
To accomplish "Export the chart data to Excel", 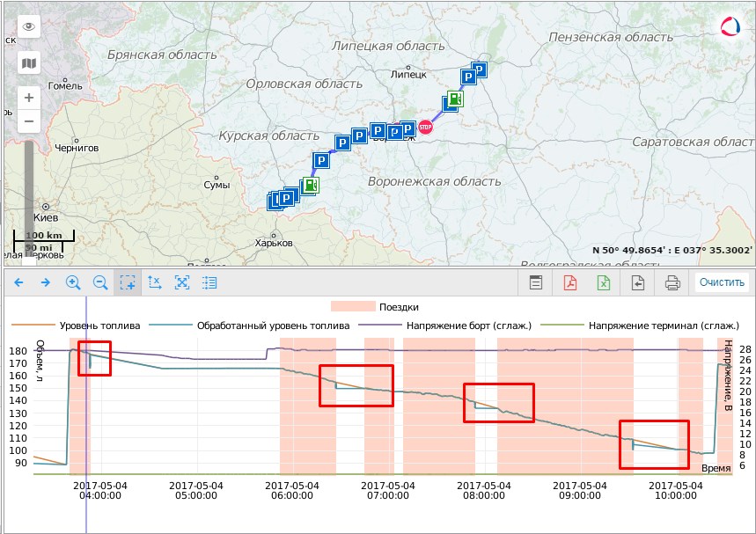I will pos(604,282).
